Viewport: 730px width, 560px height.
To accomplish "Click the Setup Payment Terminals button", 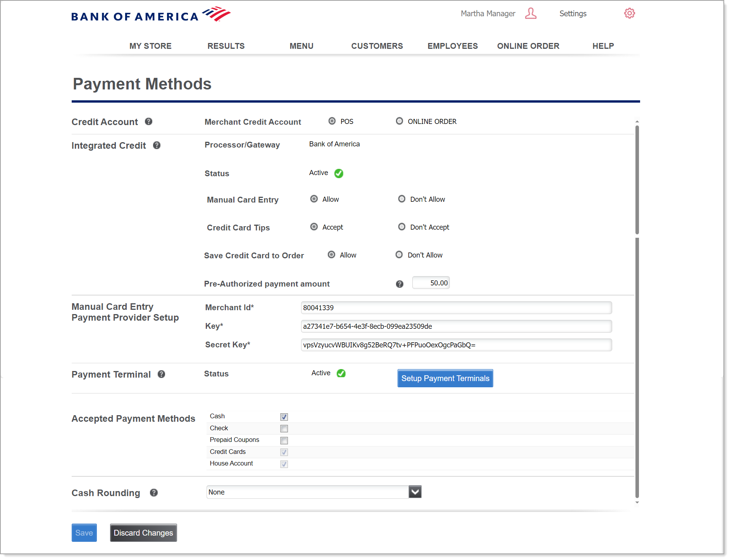I will 445,378.
